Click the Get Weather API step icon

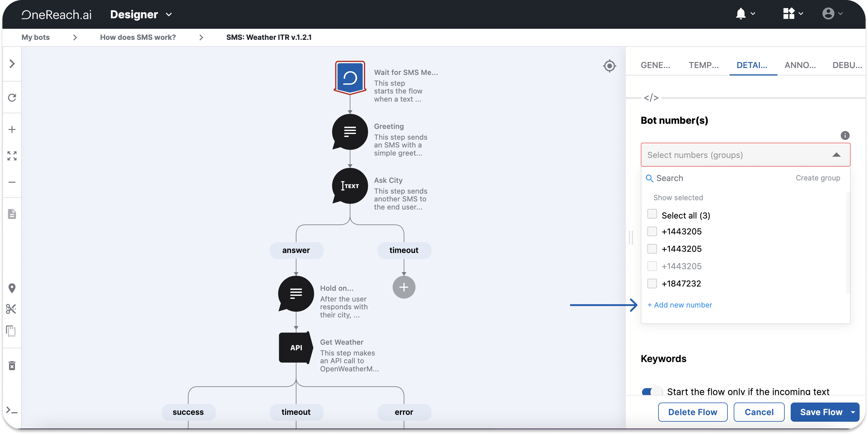pyautogui.click(x=296, y=347)
